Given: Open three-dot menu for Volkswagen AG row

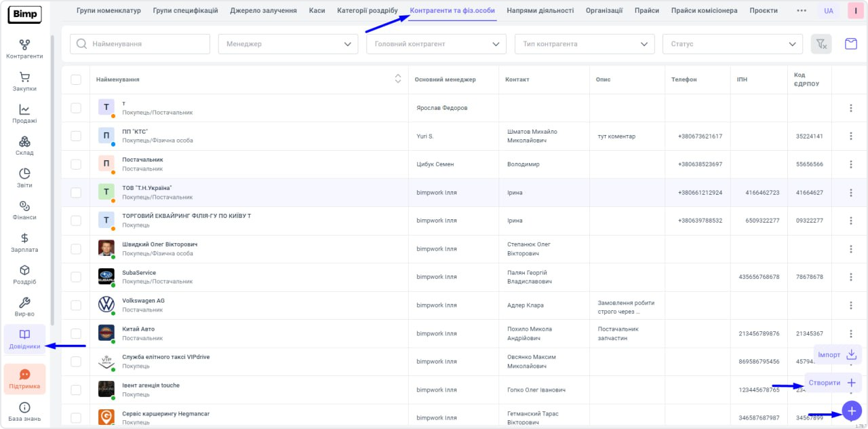Looking at the screenshot, I should click(850, 305).
